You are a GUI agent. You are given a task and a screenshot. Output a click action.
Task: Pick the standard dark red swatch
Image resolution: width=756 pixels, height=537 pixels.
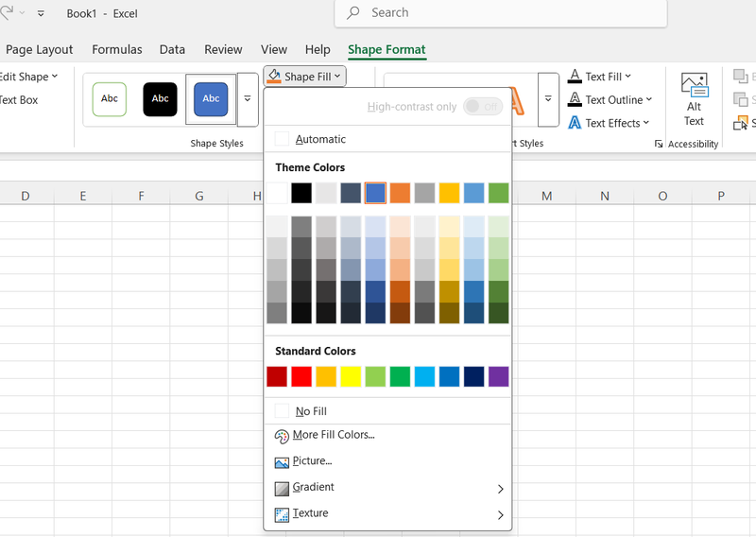277,376
